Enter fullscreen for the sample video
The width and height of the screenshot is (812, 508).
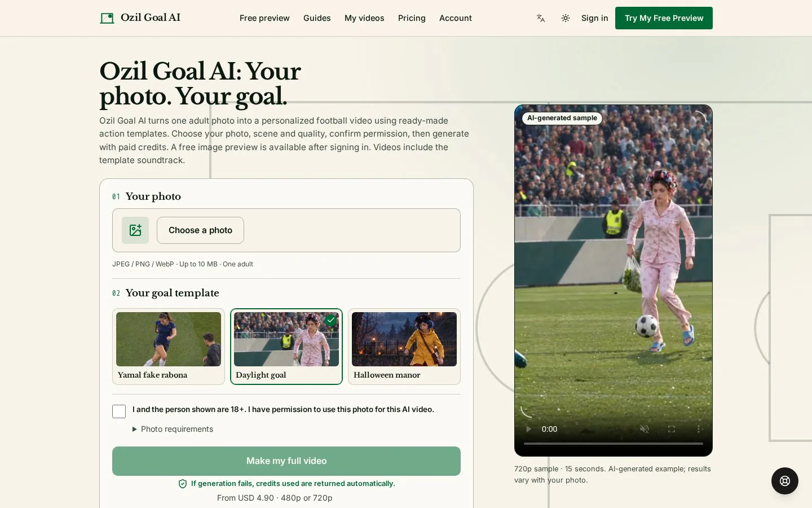point(672,429)
